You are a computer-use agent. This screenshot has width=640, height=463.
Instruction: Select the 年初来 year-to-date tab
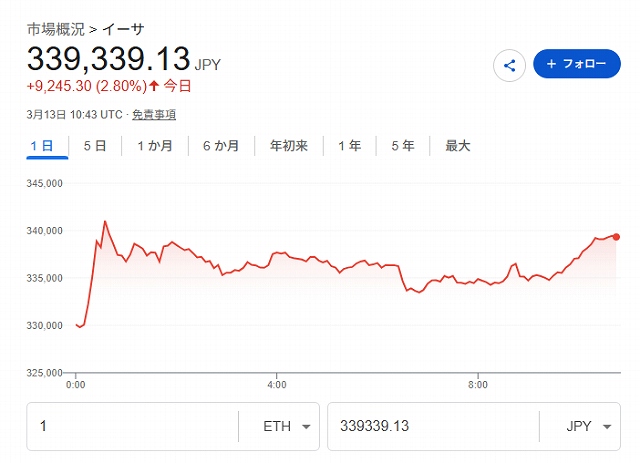point(289,146)
